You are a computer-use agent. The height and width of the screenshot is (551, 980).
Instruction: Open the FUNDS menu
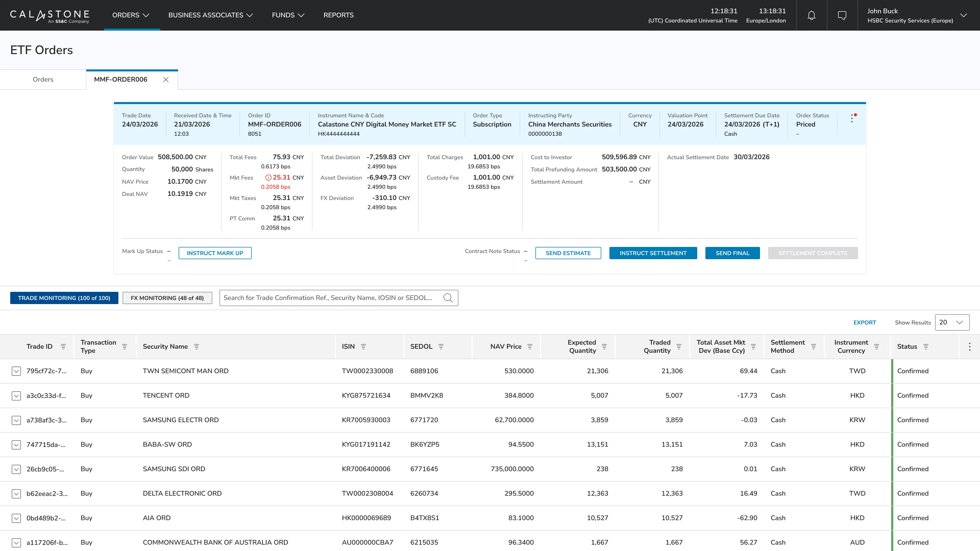coord(288,15)
